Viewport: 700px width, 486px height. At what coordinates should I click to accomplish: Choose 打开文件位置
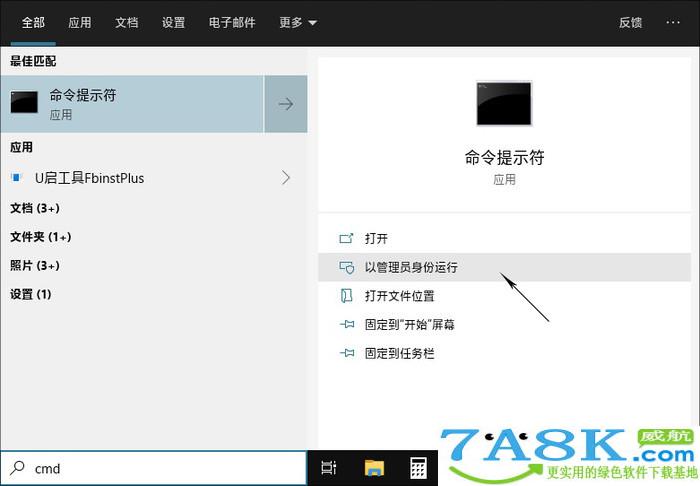tap(504, 295)
